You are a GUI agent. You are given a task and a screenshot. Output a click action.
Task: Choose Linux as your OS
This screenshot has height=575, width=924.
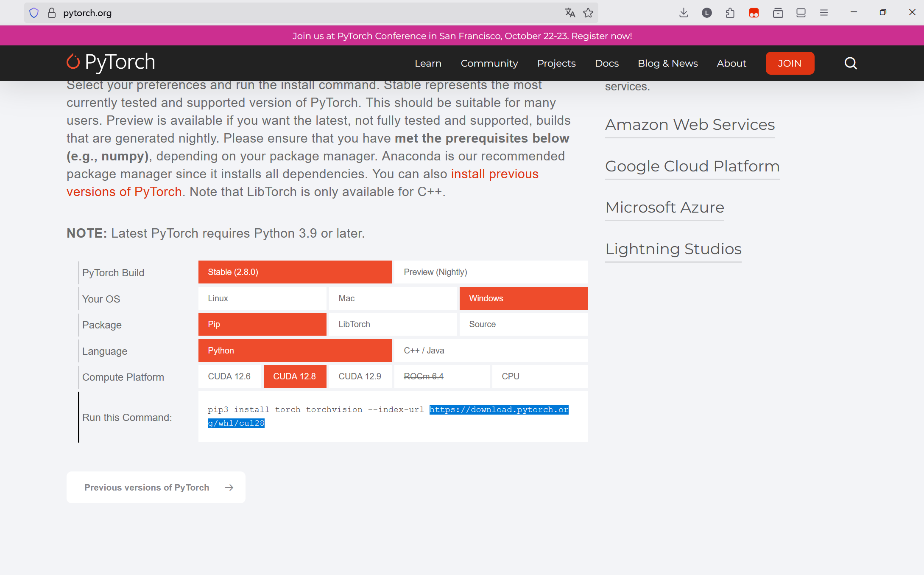(262, 298)
